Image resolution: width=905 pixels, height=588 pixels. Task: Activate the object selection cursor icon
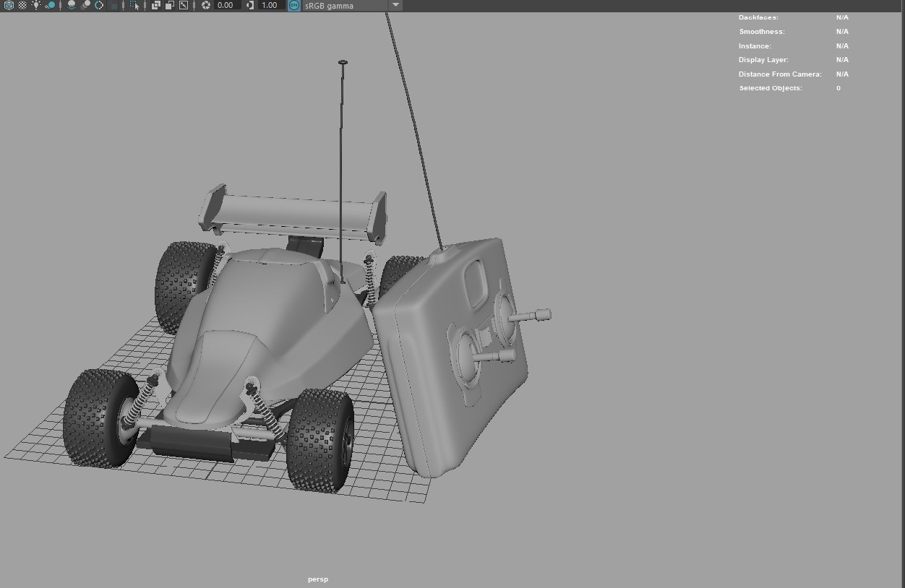click(x=133, y=5)
